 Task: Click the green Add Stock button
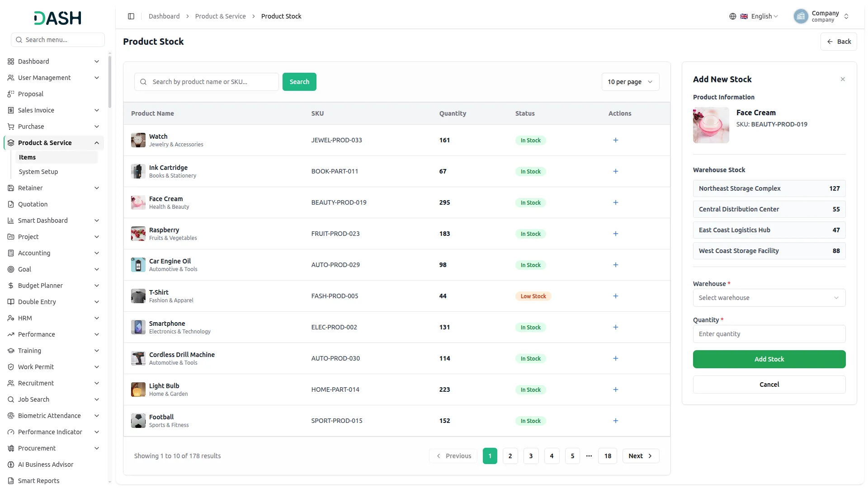pyautogui.click(x=769, y=359)
